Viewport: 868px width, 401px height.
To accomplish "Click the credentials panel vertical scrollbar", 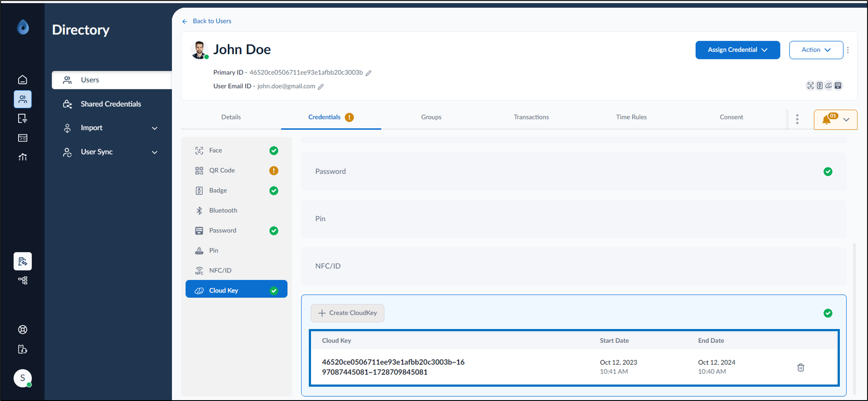I will (x=854, y=319).
